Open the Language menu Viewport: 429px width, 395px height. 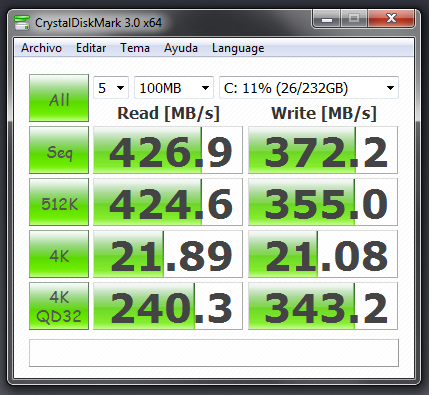coord(238,48)
